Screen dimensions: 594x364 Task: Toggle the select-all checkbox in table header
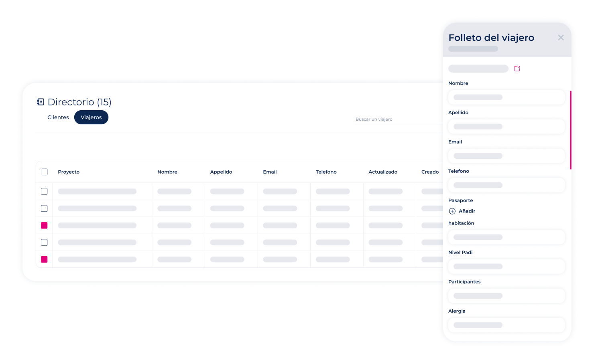pos(44,172)
